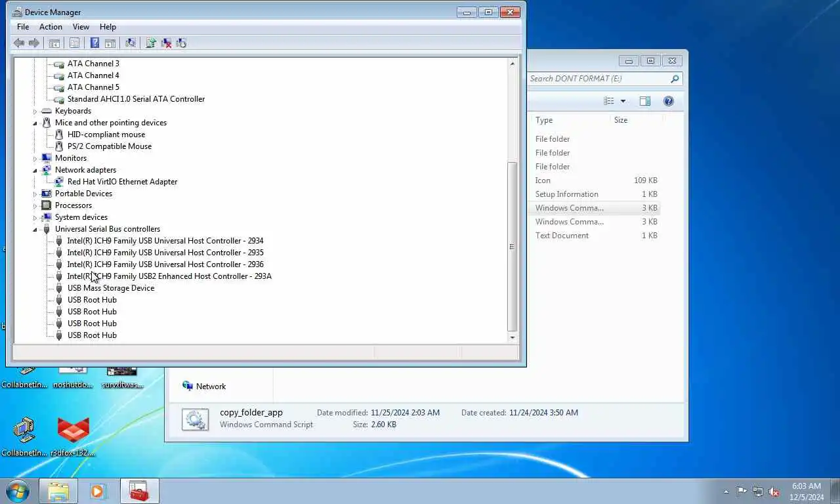This screenshot has width=840, height=504.
Task: Toggle the Show/Hide Console Tree toolbar icon
Action: pyautogui.click(x=54, y=43)
